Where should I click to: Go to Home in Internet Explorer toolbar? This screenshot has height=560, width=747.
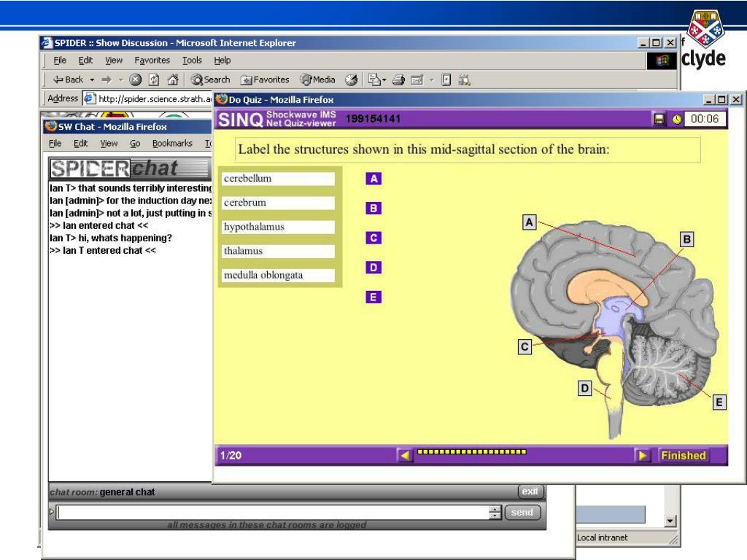click(x=173, y=79)
